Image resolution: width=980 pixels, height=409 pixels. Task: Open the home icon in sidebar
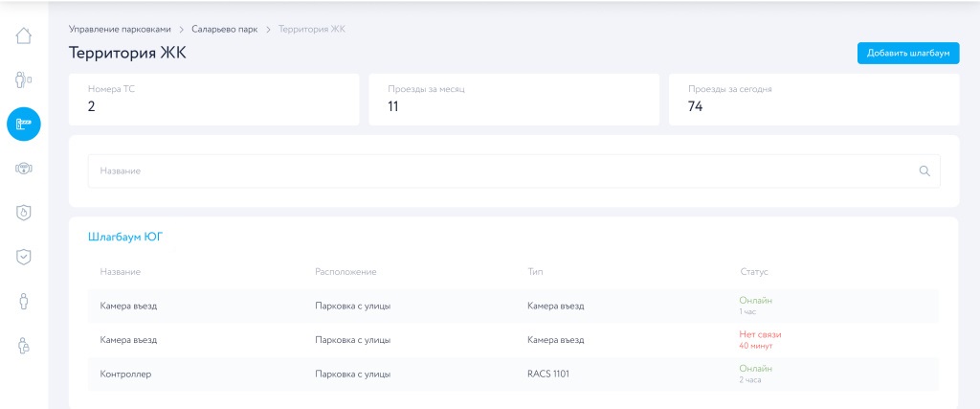24,36
